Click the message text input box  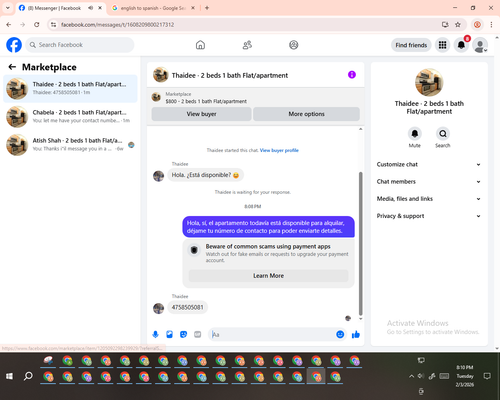point(272,334)
